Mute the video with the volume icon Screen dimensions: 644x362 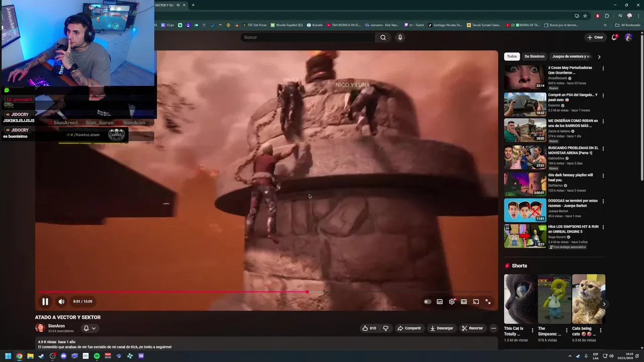click(x=61, y=302)
